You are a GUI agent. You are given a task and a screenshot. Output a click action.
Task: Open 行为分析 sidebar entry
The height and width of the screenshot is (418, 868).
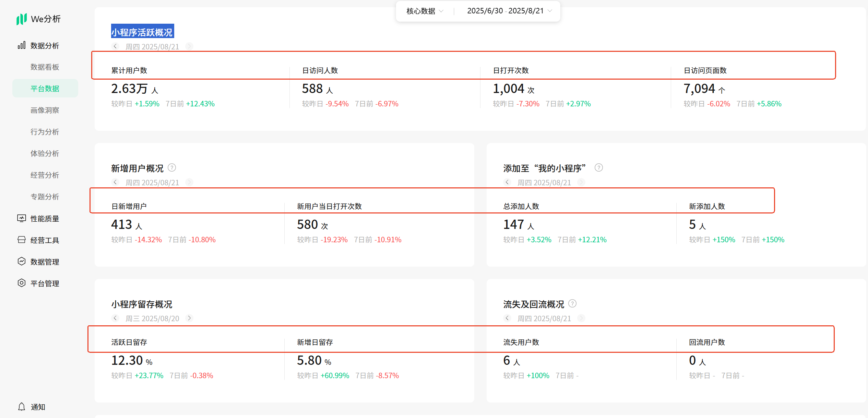coord(45,132)
